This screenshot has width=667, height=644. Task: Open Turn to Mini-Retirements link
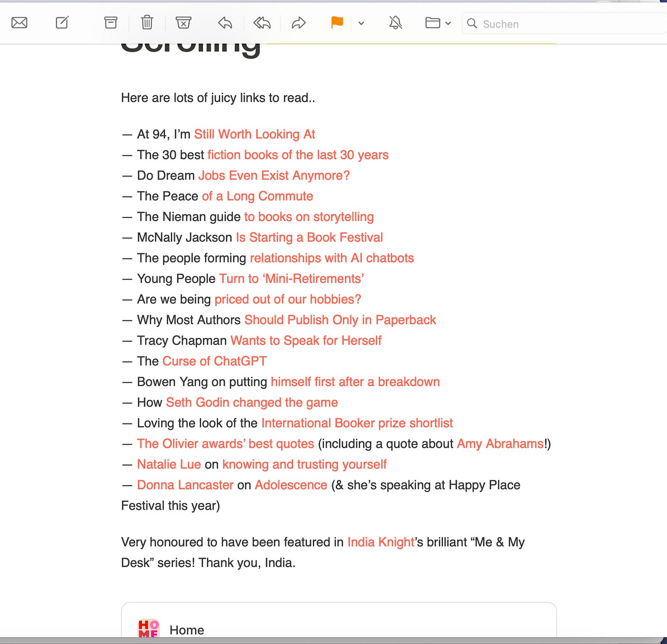(x=292, y=279)
